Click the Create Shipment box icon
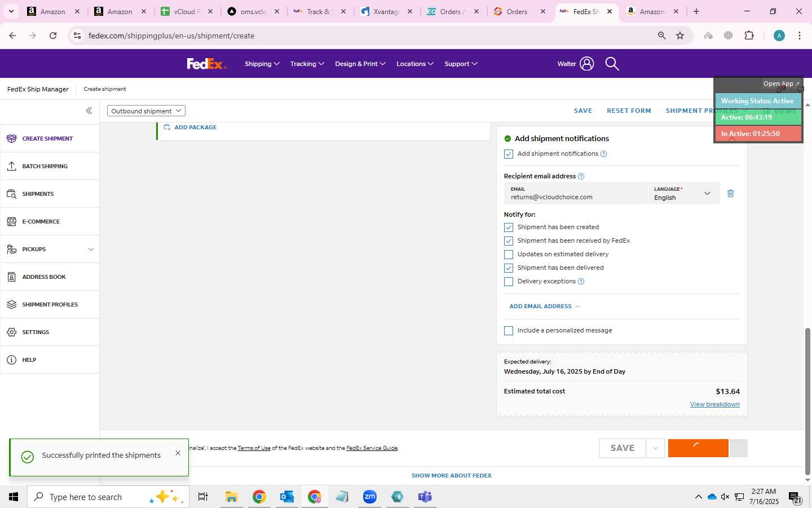 (12, 138)
